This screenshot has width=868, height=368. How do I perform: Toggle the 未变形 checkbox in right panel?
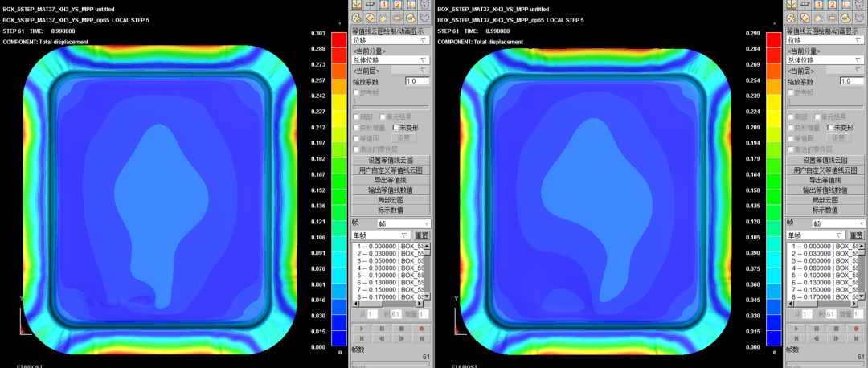[x=829, y=127]
